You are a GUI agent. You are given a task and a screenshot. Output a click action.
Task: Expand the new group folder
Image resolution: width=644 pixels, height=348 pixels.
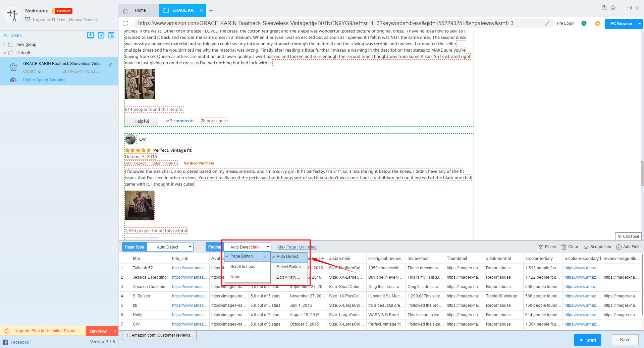(4, 45)
